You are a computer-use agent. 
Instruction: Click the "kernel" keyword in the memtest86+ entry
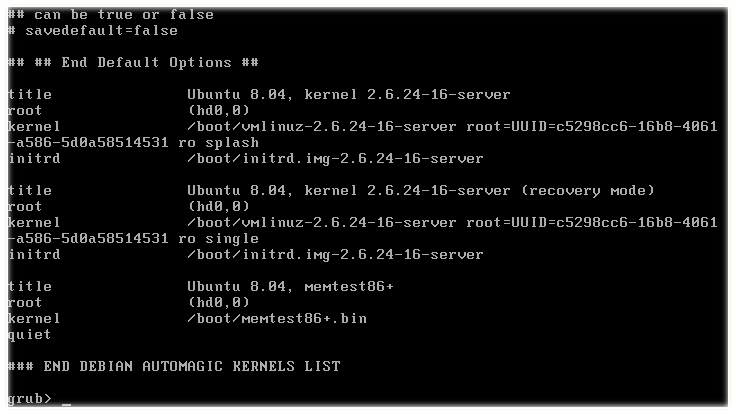click(x=33, y=318)
